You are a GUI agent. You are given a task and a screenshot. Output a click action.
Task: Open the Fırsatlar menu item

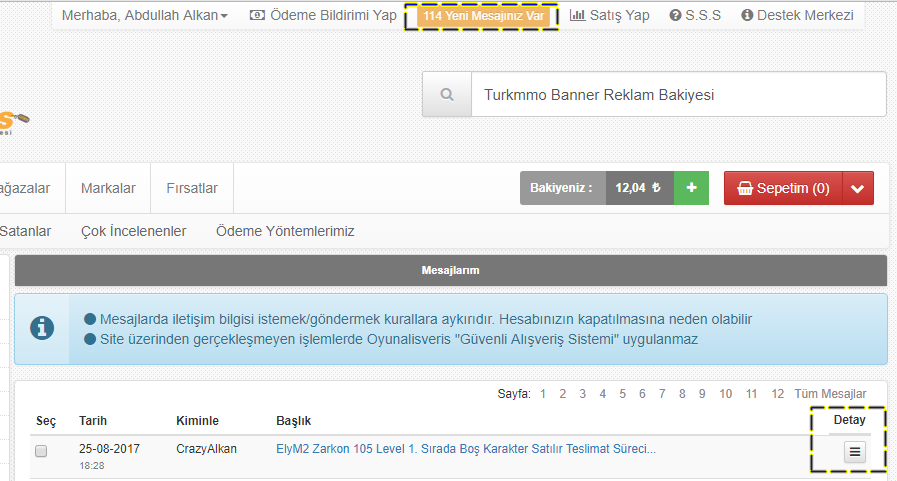192,188
